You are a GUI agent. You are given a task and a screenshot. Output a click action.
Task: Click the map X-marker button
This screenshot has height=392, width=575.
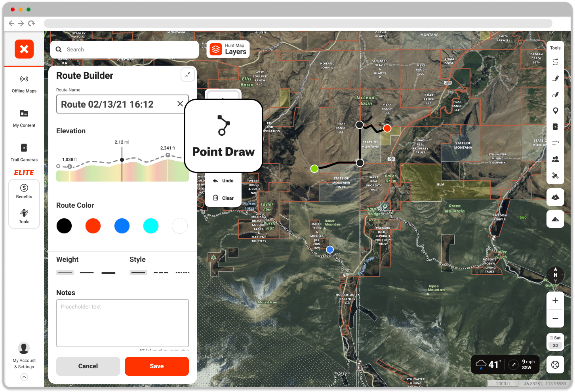pos(555,197)
